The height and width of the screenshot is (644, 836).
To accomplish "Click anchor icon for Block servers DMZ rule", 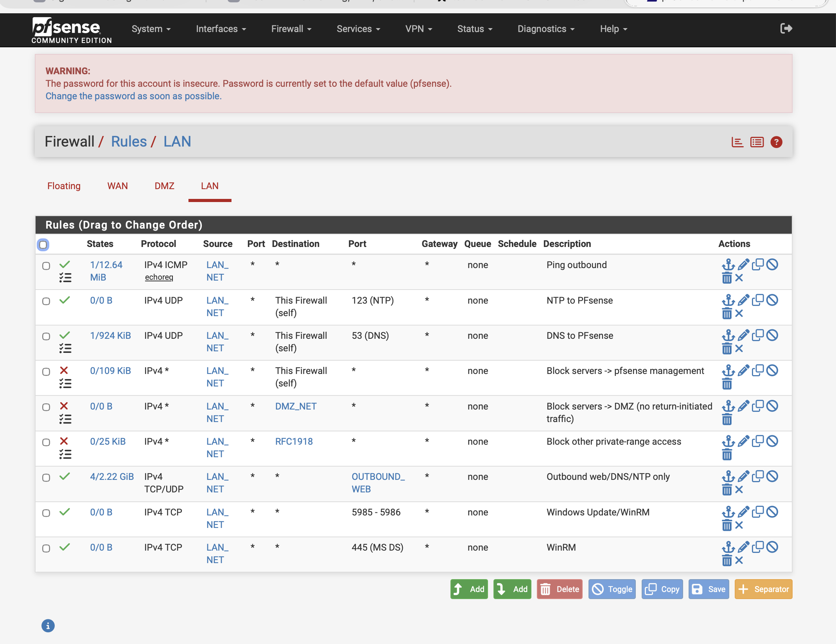I will tap(728, 406).
